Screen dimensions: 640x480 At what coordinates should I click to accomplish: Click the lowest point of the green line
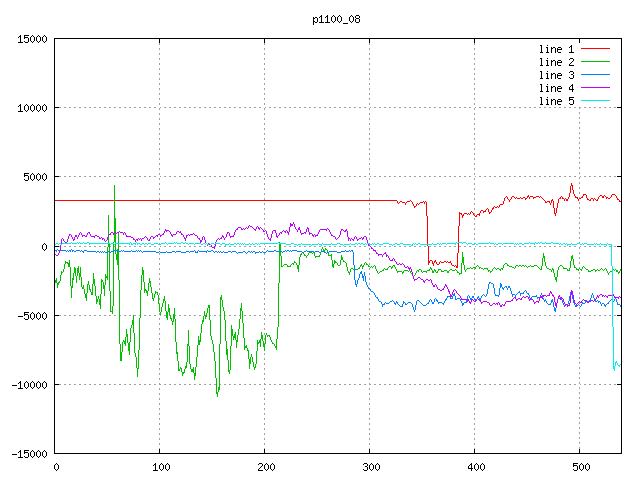click(217, 395)
